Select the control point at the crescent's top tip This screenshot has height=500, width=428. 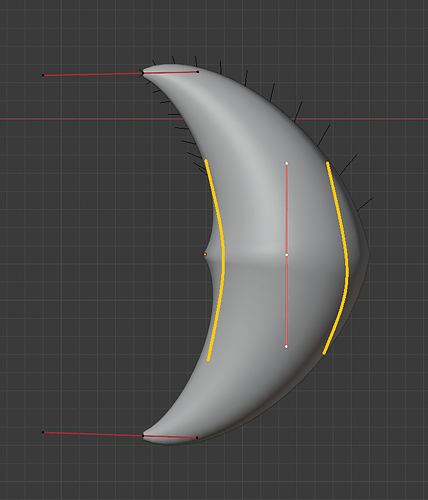click(143, 73)
